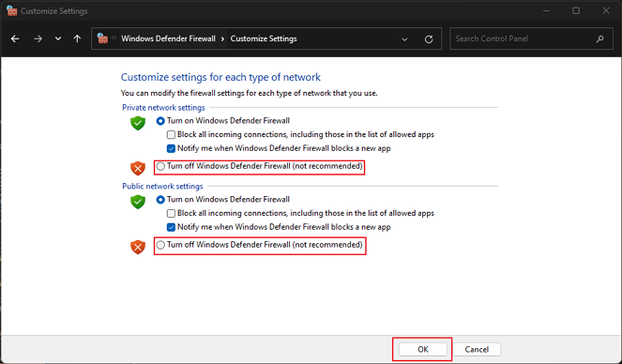Click the search magnifier icon
622x364 pixels.
[x=599, y=38]
